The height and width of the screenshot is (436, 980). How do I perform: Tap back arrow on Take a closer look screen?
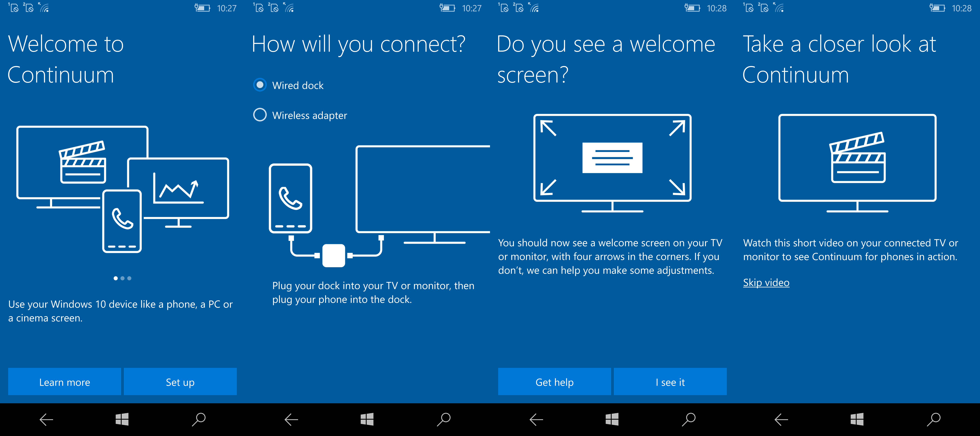coord(781,420)
